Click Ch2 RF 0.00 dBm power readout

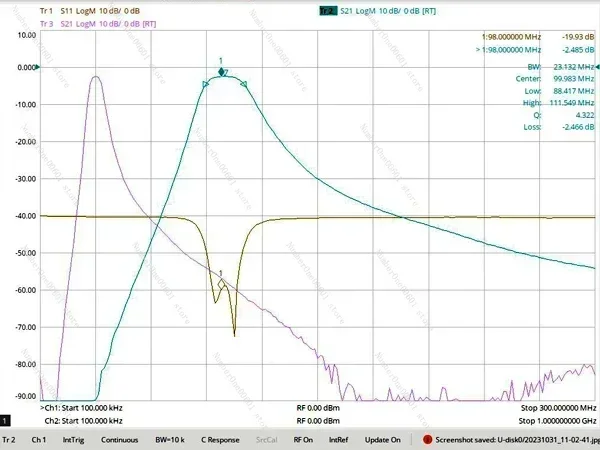coord(318,421)
